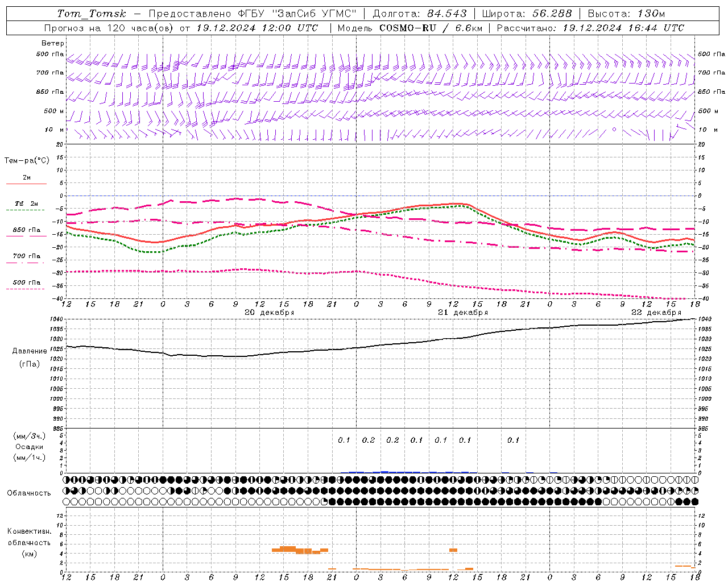The image size is (728, 582).
Task: Click the 21 декабря date label
Action: (463, 313)
